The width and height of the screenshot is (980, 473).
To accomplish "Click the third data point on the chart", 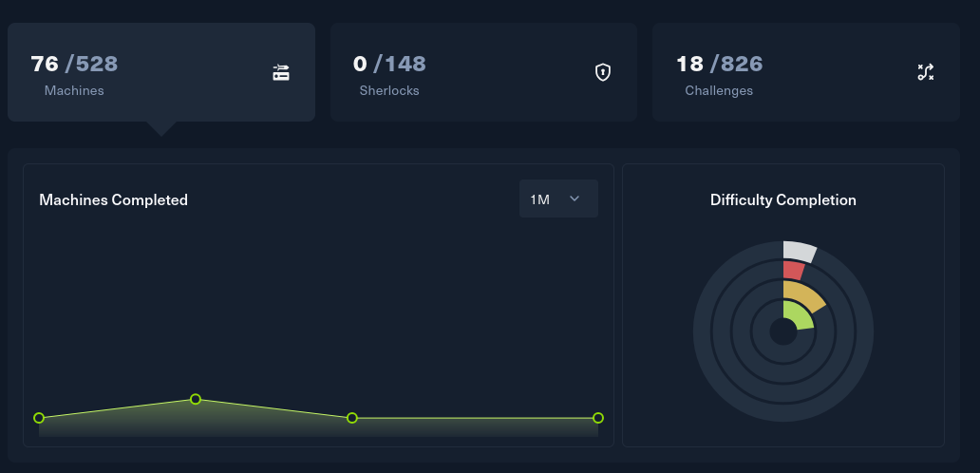I will [352, 418].
